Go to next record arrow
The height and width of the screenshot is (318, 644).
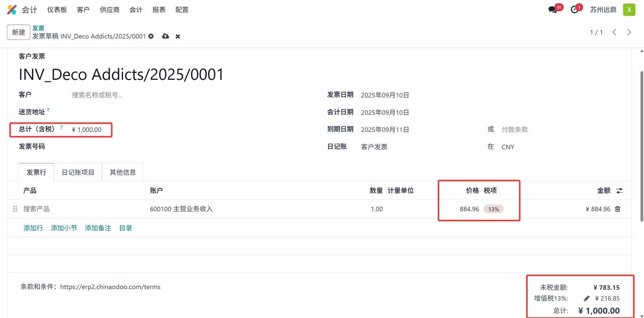[x=629, y=32]
